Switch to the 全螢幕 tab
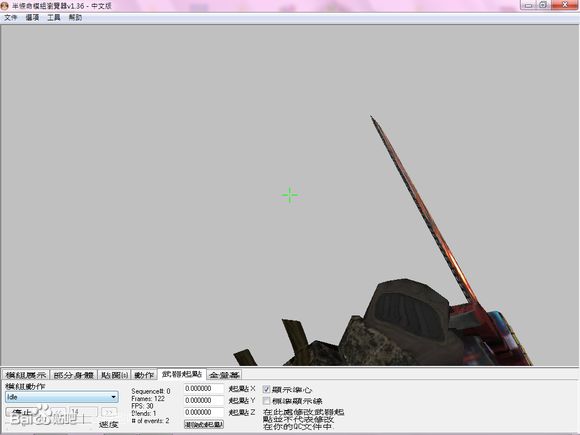This screenshot has width=580, height=435. [x=224, y=375]
